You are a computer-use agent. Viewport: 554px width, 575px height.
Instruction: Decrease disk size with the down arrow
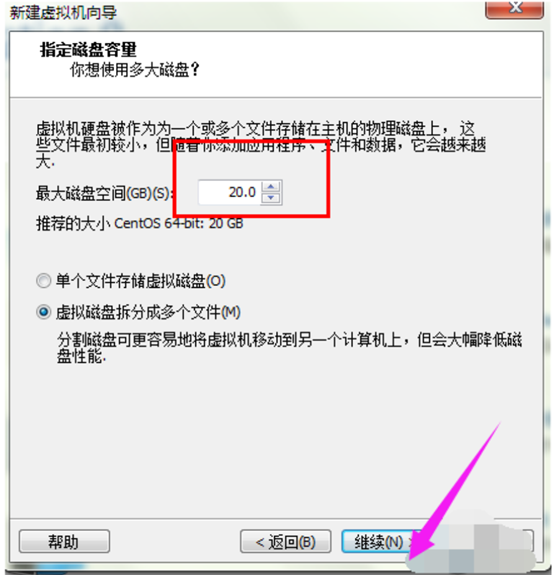point(271,198)
